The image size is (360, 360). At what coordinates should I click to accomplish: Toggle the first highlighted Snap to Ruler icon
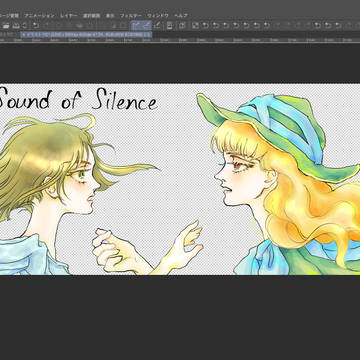tap(136, 25)
